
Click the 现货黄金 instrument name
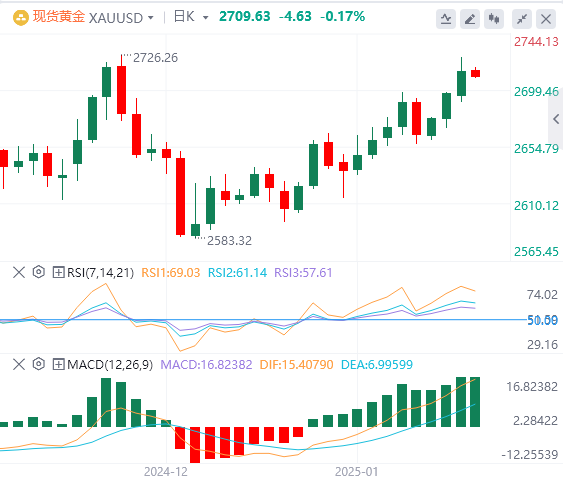point(59,17)
